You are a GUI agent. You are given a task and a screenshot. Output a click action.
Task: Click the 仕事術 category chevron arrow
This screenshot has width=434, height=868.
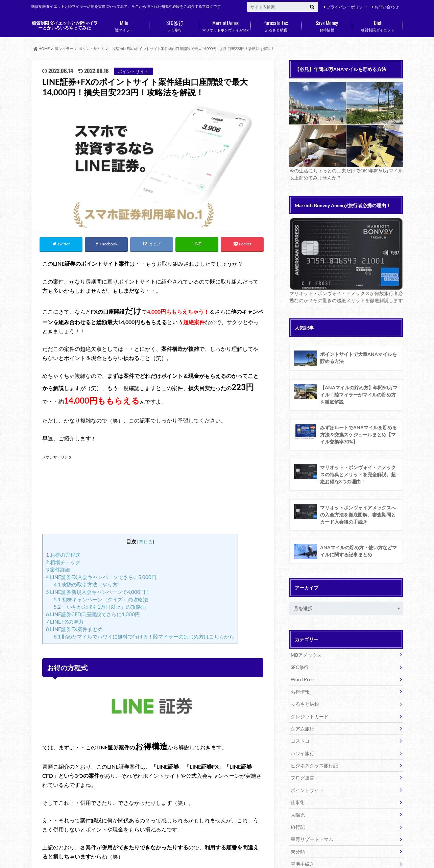click(401, 802)
